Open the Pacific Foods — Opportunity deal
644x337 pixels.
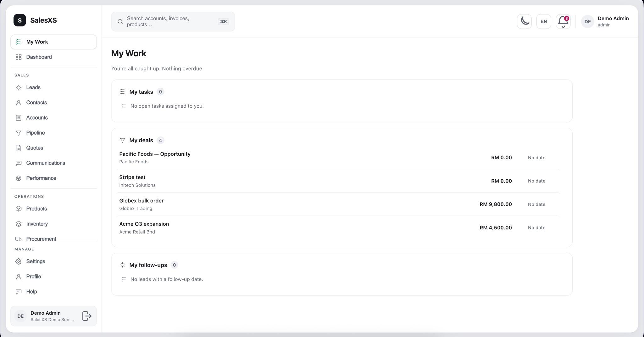point(338,158)
